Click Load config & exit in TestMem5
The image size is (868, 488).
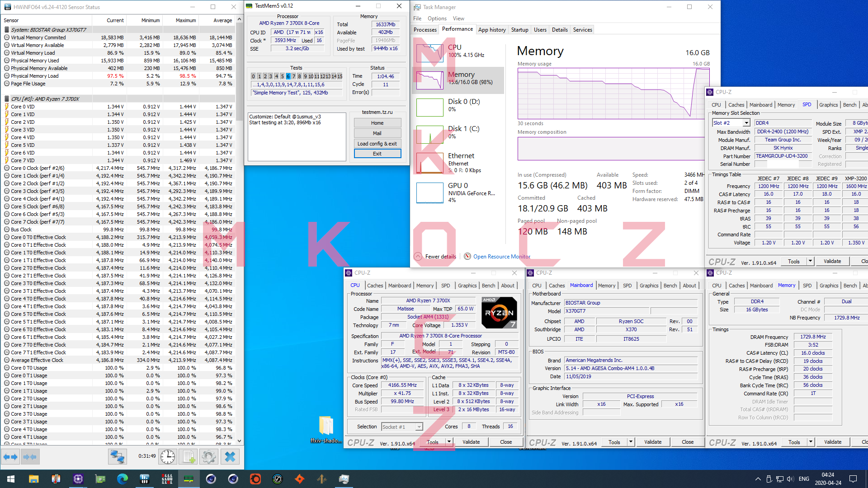(377, 144)
